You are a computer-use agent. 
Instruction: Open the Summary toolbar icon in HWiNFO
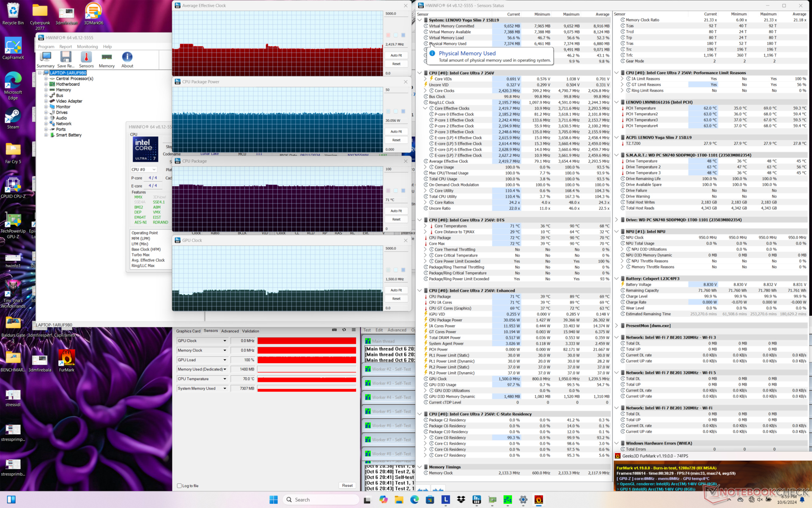coord(45,60)
